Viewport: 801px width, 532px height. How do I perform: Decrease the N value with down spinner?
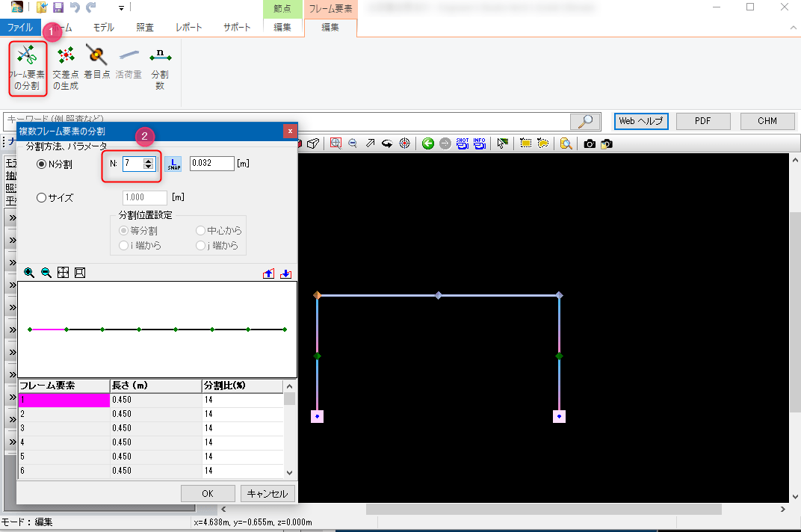[148, 167]
